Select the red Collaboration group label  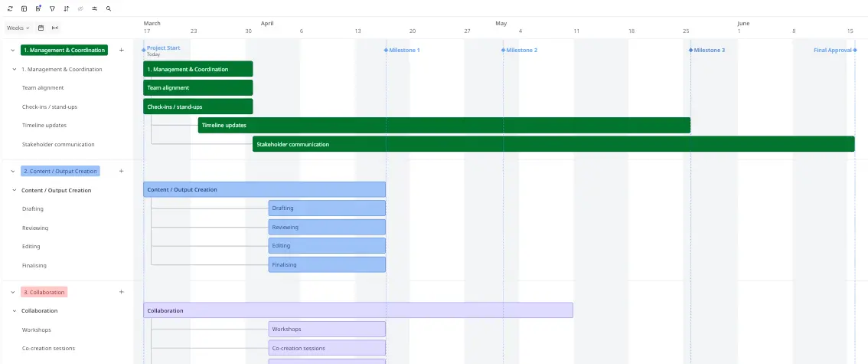click(x=44, y=292)
